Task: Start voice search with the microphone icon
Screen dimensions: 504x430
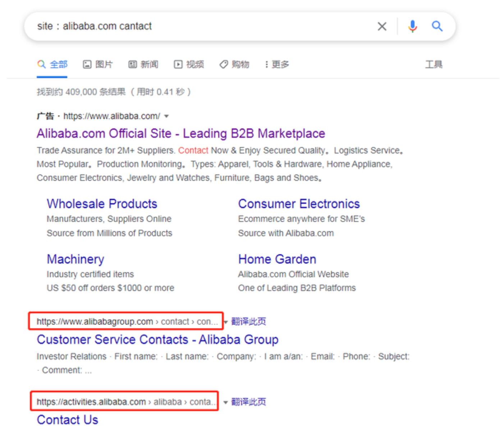Action: [412, 26]
